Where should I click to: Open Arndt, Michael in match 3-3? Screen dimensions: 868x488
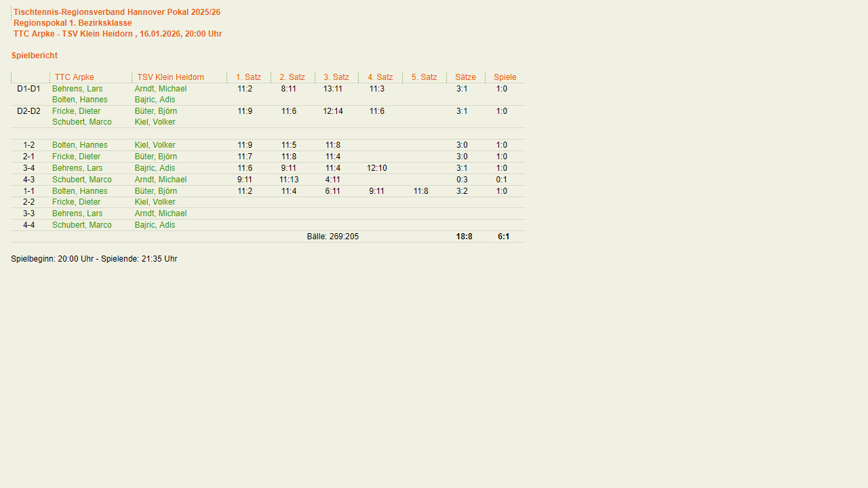coord(160,213)
